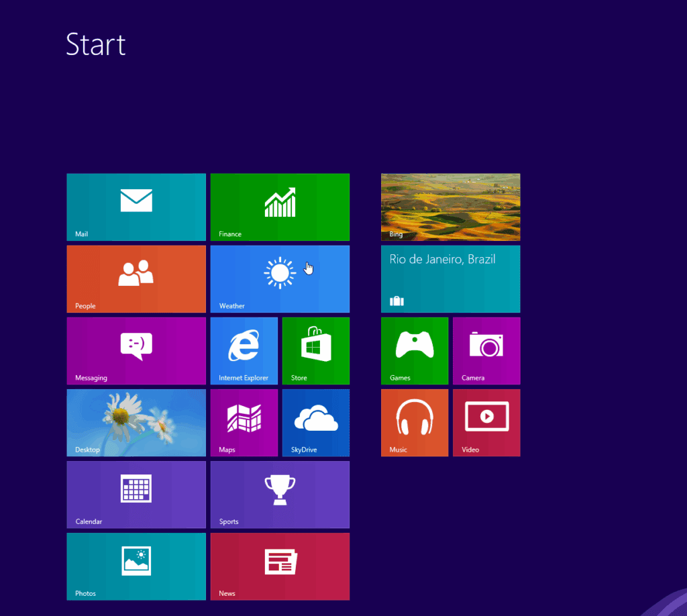Open the Calendar tile
The image size is (687, 616).
tap(136, 494)
